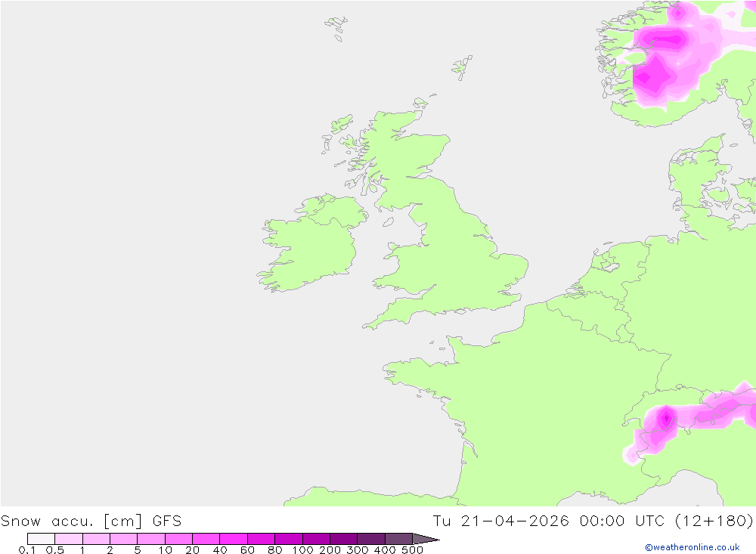
Task: Click the '60' legend label
Action: [247, 549]
